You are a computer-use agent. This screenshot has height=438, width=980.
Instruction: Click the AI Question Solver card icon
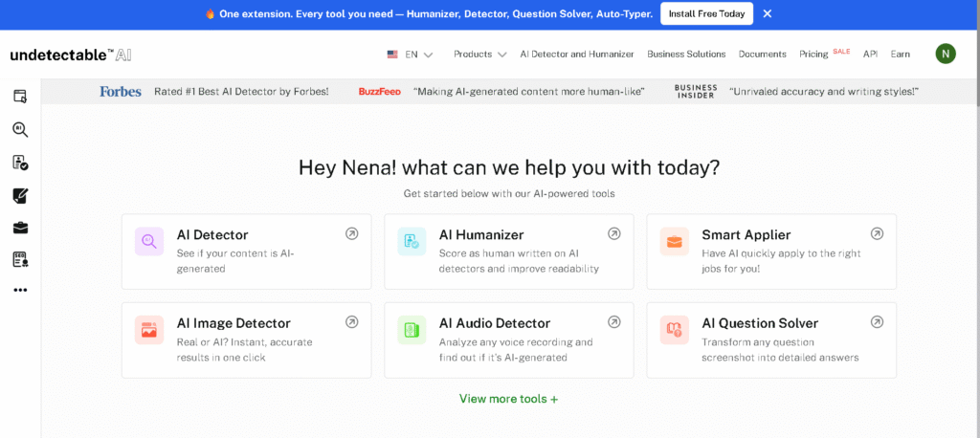[x=675, y=330]
